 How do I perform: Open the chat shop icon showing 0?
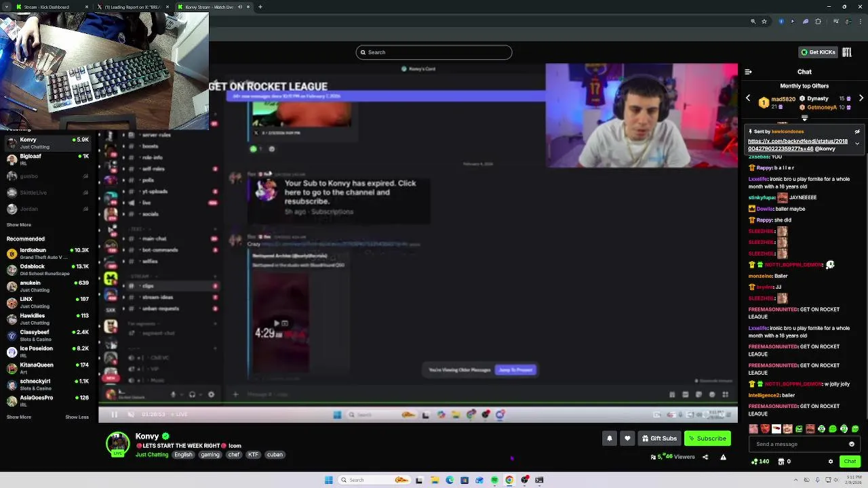coord(784,462)
